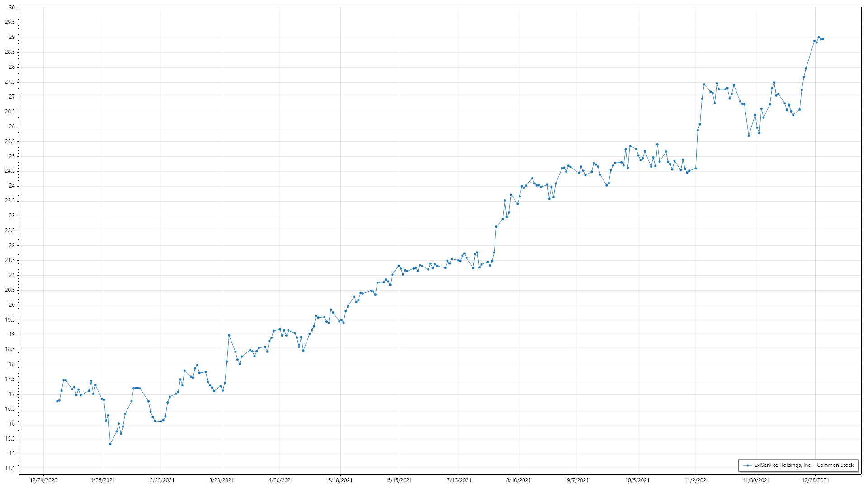Click the highest data point at 29

point(819,38)
